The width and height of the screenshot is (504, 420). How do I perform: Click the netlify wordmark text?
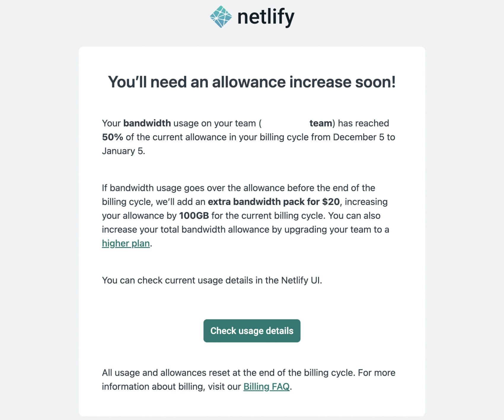(266, 17)
